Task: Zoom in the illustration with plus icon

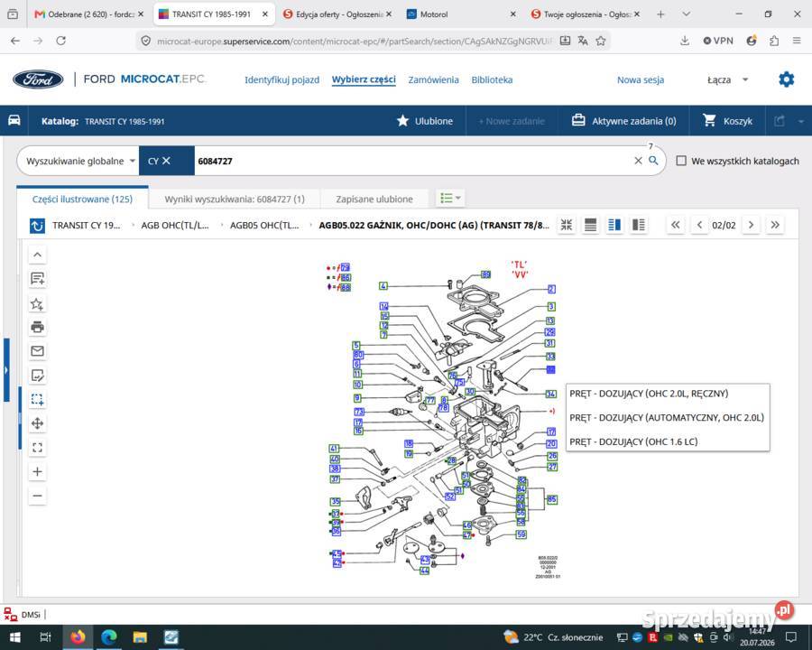Action: tap(37, 471)
